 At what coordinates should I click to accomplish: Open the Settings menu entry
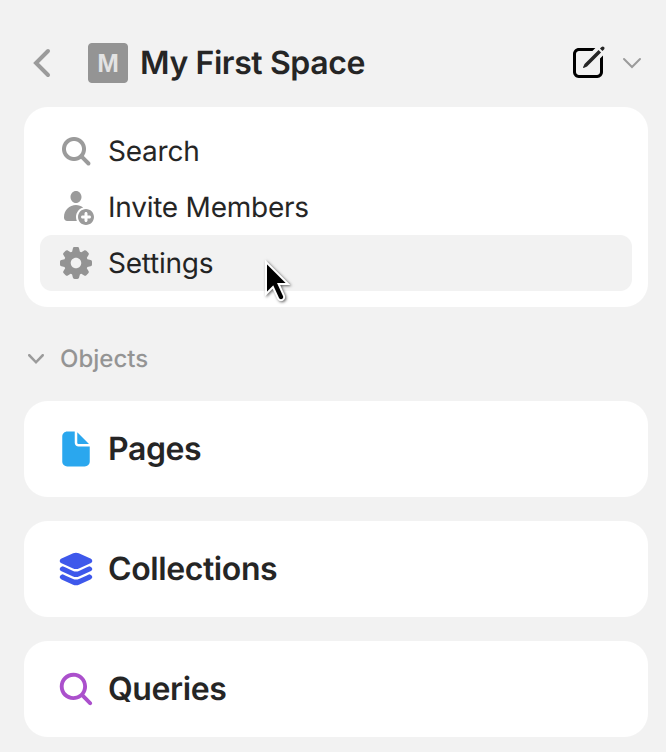tap(161, 264)
